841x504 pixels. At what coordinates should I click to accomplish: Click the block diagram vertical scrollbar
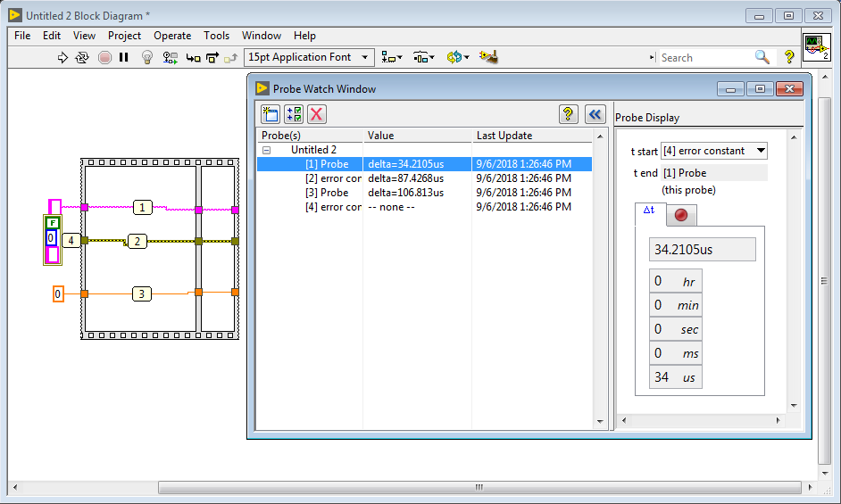tap(824, 280)
